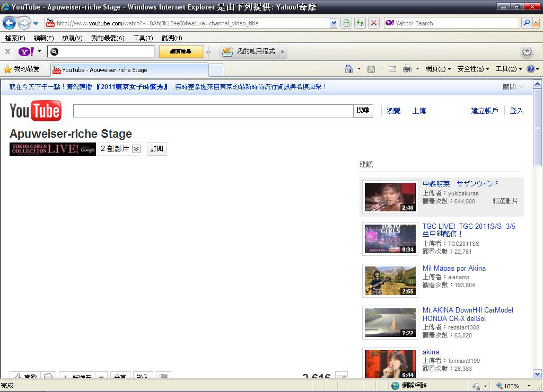The image size is (543, 392).
Task: Open the 中森明菜 サザンウインド video thumbnail
Action: [390, 197]
